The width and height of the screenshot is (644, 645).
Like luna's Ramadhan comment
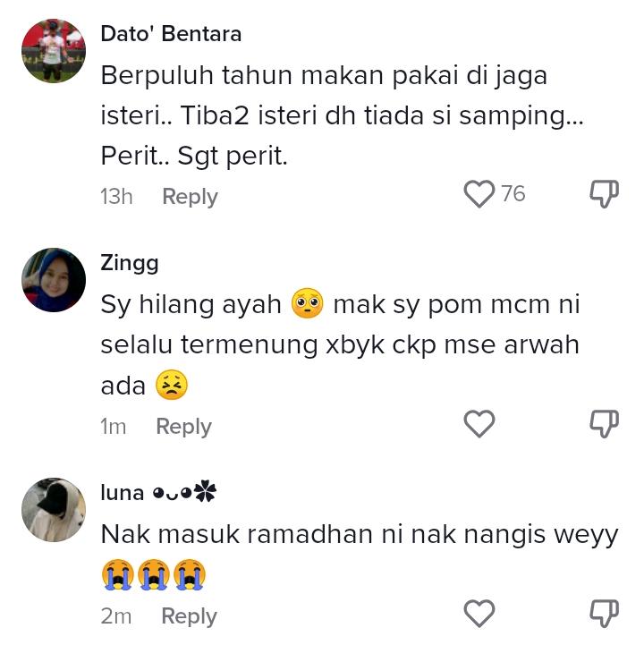pos(479,614)
